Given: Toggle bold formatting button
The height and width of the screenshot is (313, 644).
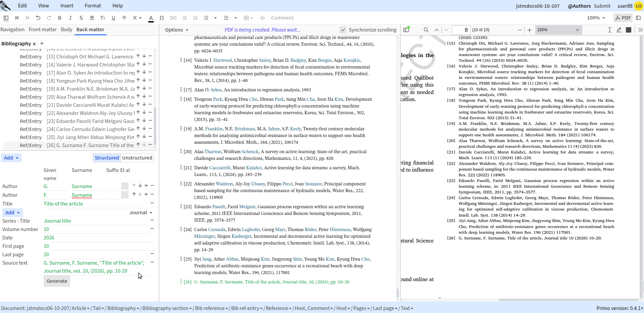Looking at the screenshot, I should point(60,18).
